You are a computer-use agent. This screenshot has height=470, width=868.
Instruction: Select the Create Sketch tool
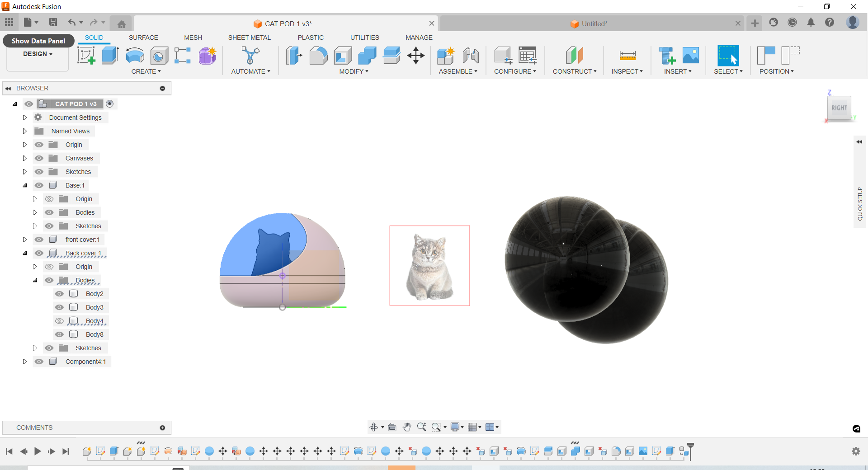point(86,56)
